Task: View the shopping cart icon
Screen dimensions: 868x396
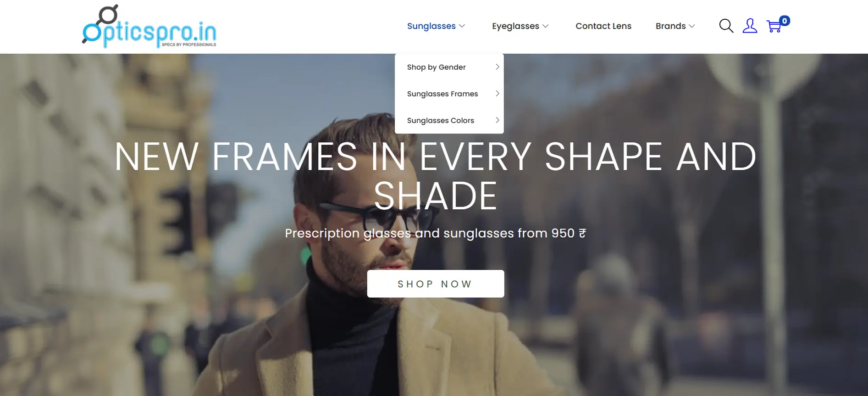Action: coord(774,27)
